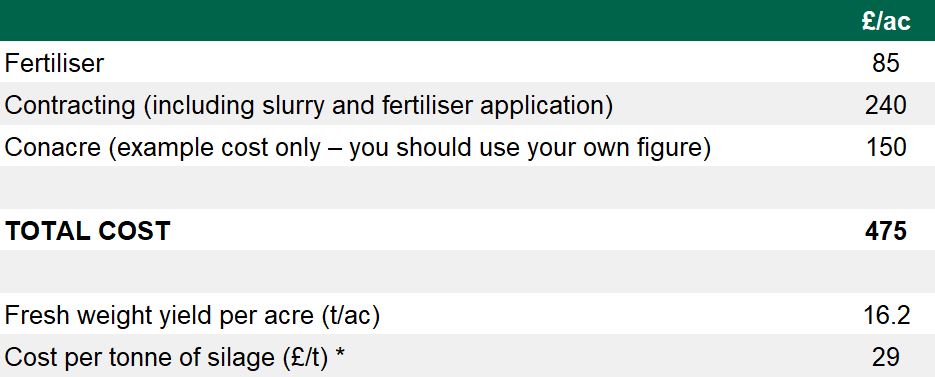
Task: Click the £/ac column header
Action: click(x=886, y=21)
